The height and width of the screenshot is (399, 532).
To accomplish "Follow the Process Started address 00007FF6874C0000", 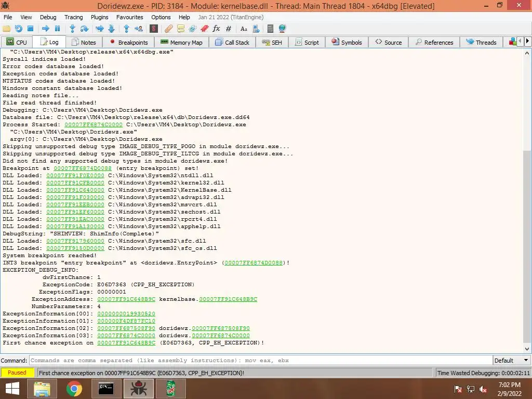I will pos(94,125).
